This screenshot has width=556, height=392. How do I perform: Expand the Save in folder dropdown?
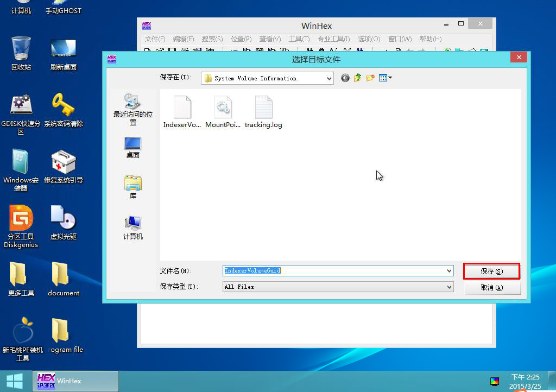tap(329, 78)
